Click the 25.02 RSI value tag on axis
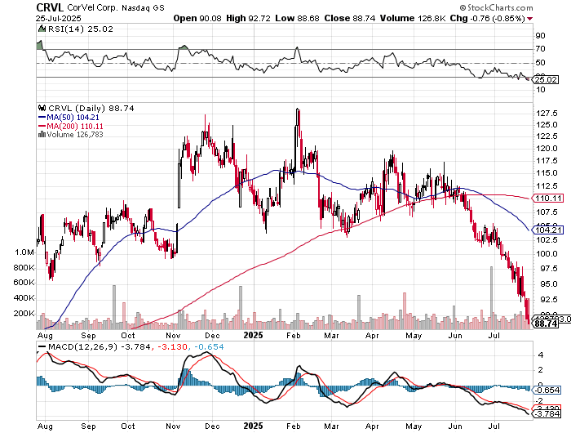 pyautogui.click(x=546, y=79)
